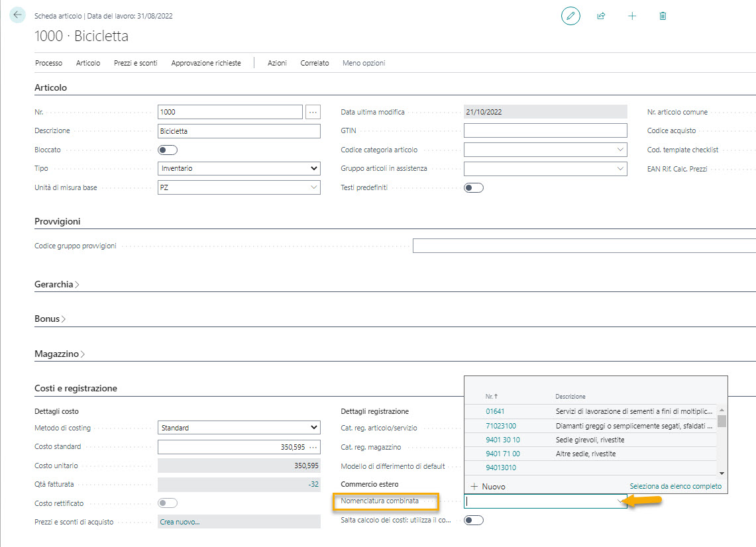
Task: Click the ellipsis in Costo standard field
Action: click(x=313, y=447)
